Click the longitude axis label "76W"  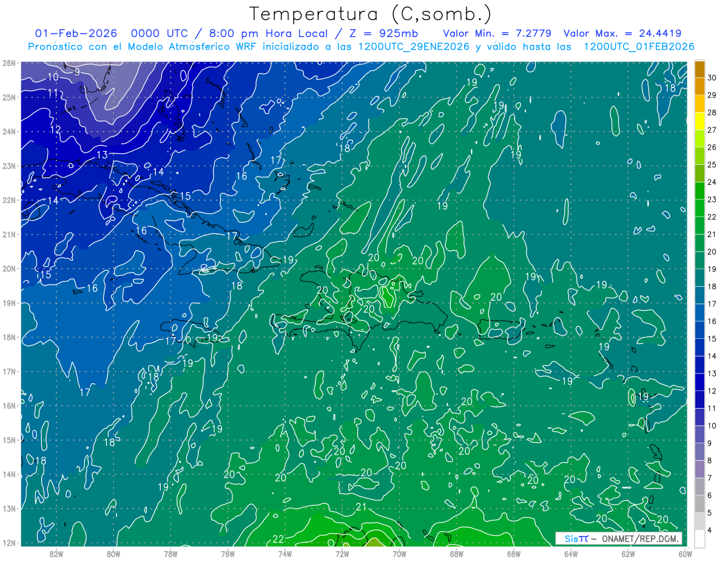coord(228,554)
